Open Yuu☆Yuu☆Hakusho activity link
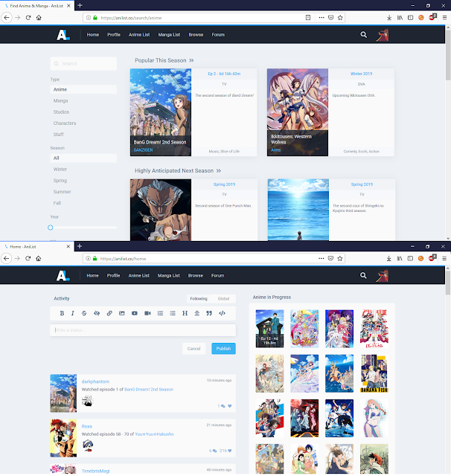 click(154, 434)
